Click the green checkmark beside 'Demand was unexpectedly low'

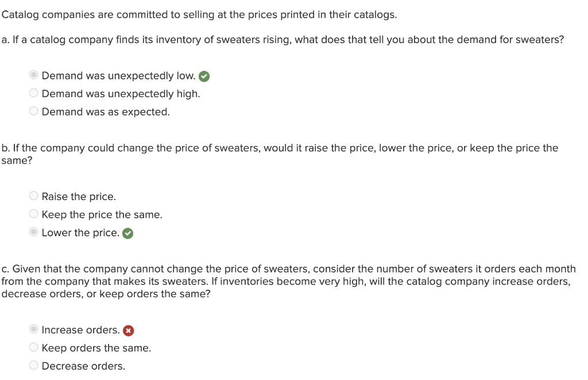(204, 76)
